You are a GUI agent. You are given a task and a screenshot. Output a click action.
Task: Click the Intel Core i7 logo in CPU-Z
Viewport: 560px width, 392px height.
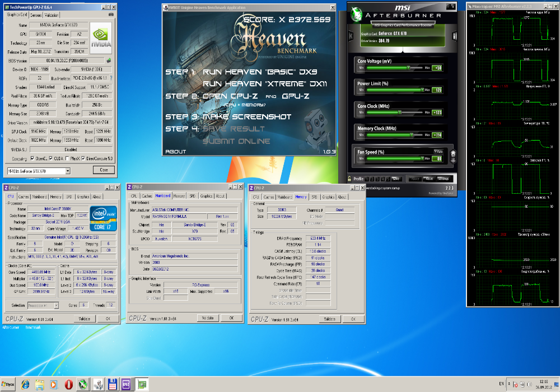coord(103,218)
